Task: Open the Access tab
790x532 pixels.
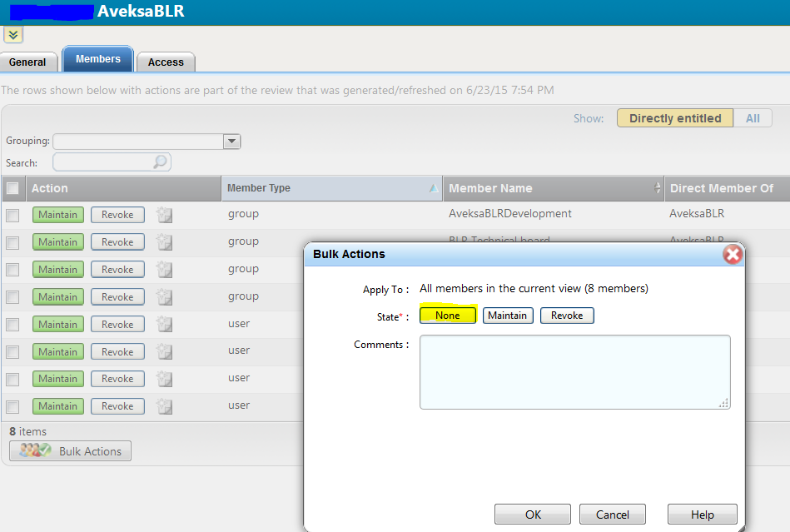Action: (x=166, y=62)
